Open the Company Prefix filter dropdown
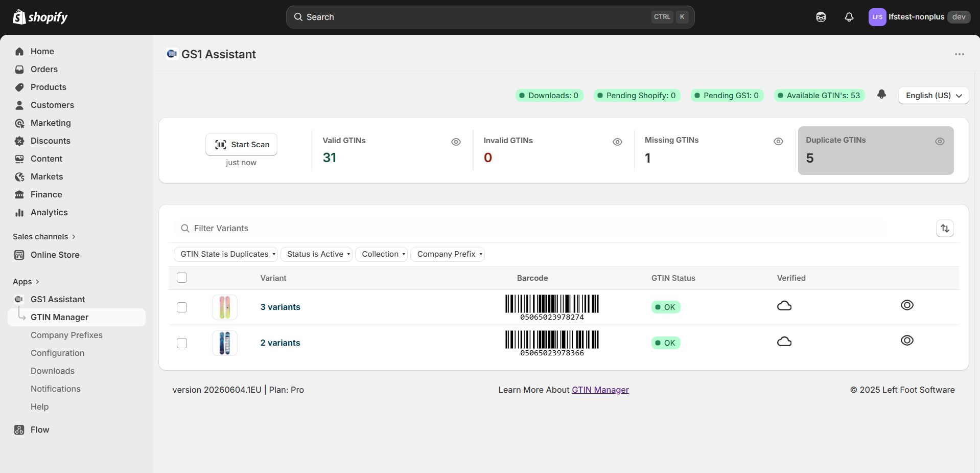The image size is (980, 473). coord(448,254)
